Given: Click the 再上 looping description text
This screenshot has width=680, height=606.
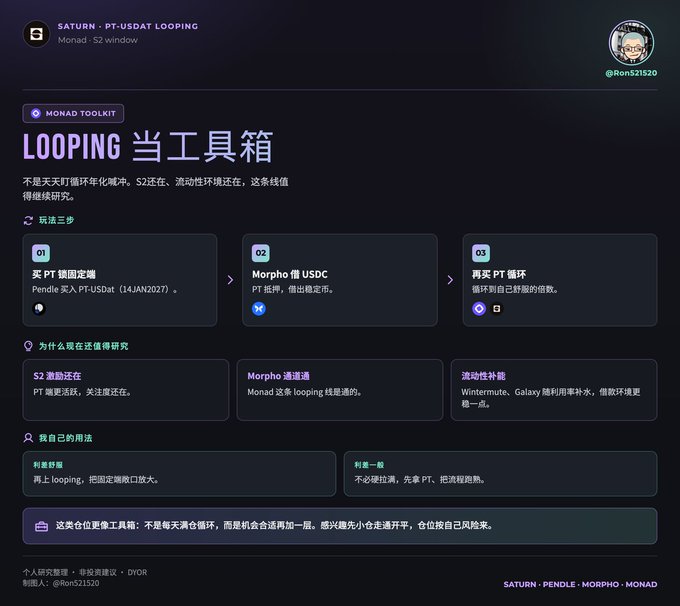Looking at the screenshot, I should [x=96, y=480].
